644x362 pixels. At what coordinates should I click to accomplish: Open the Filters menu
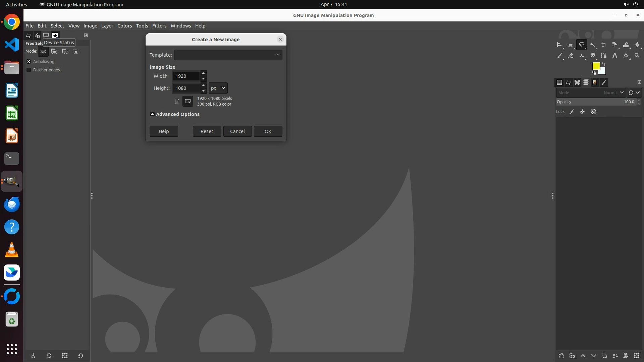159,26
